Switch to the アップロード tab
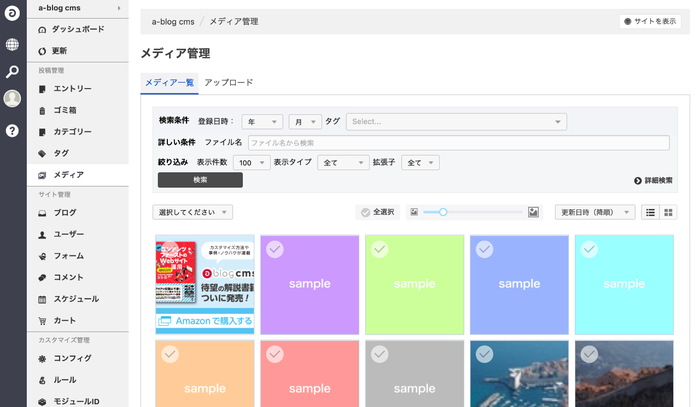 pos(228,82)
